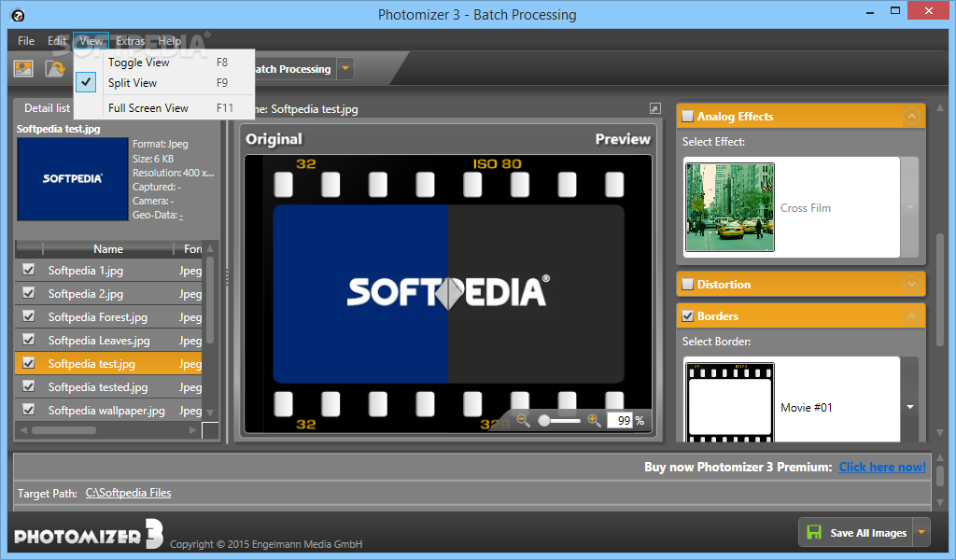This screenshot has width=956, height=560.
Task: Click the pop-out preview window icon
Action: pyautogui.click(x=654, y=108)
